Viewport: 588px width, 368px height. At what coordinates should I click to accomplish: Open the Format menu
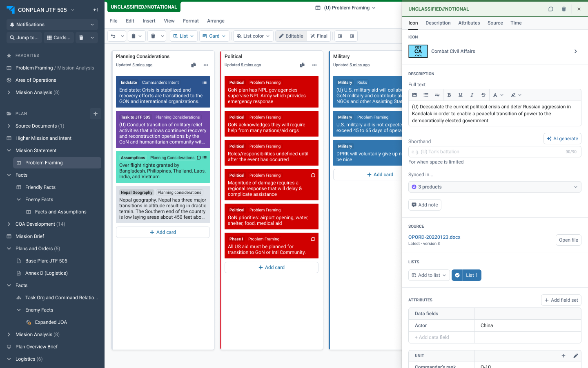pos(191,21)
